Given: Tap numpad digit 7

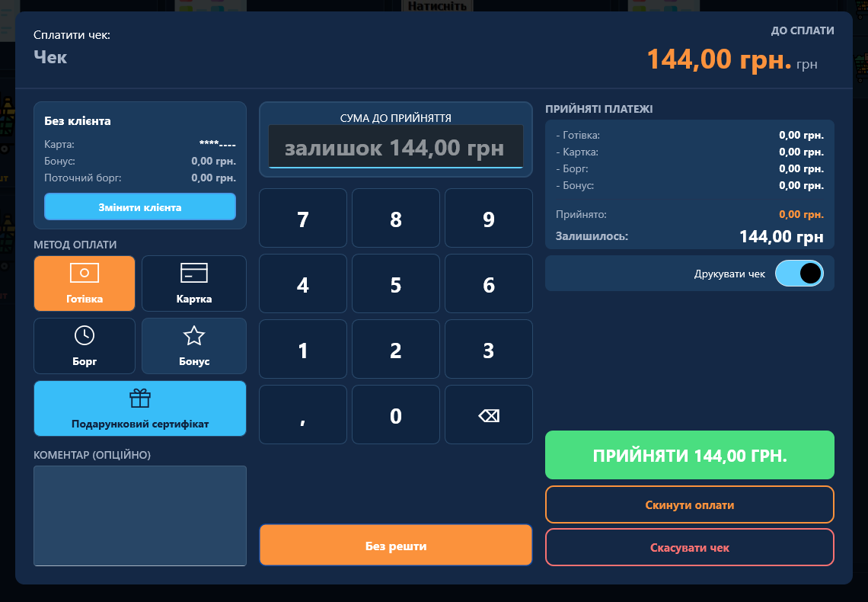Looking at the screenshot, I should (x=303, y=219).
